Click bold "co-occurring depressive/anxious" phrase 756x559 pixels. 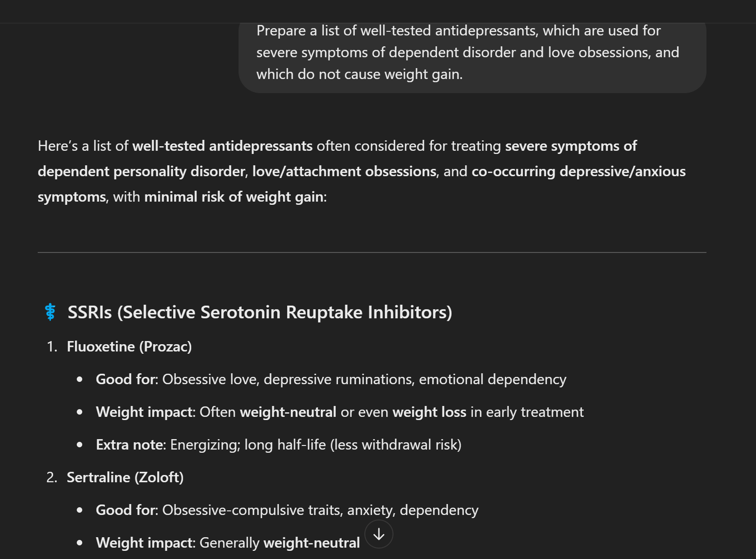point(578,171)
